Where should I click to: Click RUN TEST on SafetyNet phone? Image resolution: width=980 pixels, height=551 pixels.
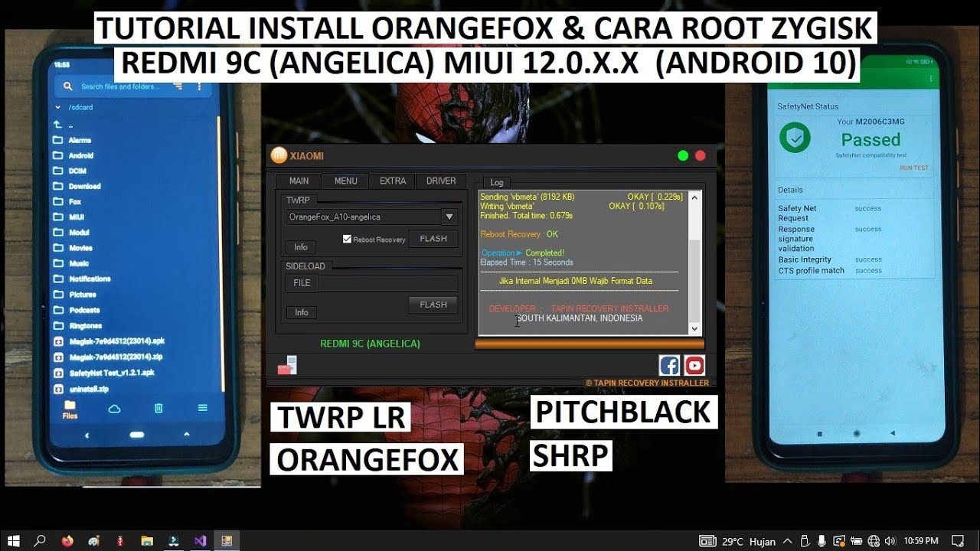click(914, 168)
